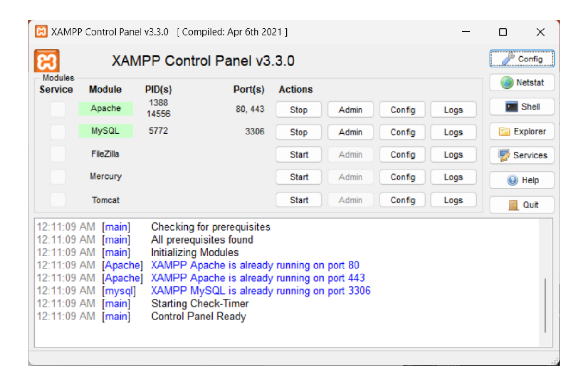Open Netstat via the globe icon

coord(521,83)
